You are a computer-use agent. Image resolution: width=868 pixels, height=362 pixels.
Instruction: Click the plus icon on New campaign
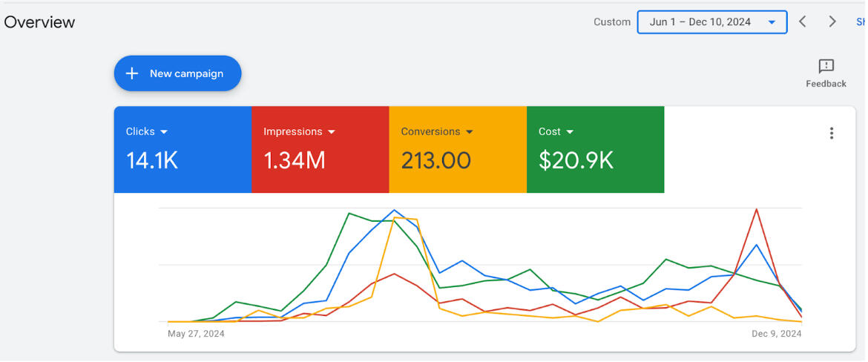pyautogui.click(x=132, y=73)
